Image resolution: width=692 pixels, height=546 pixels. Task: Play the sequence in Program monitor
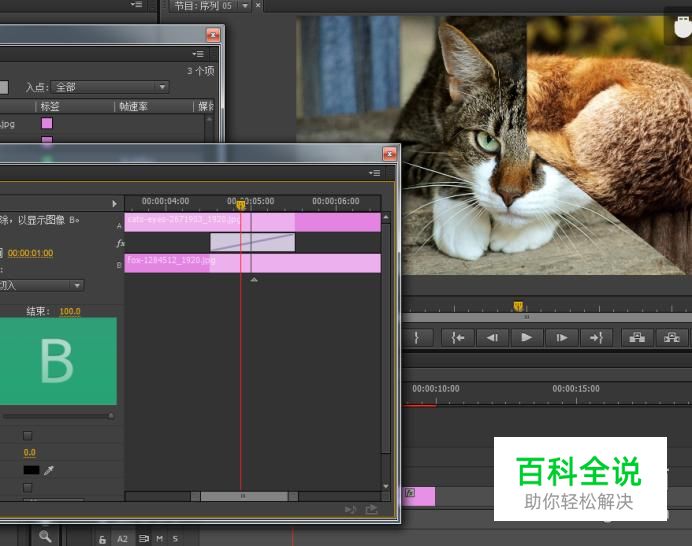click(x=526, y=338)
